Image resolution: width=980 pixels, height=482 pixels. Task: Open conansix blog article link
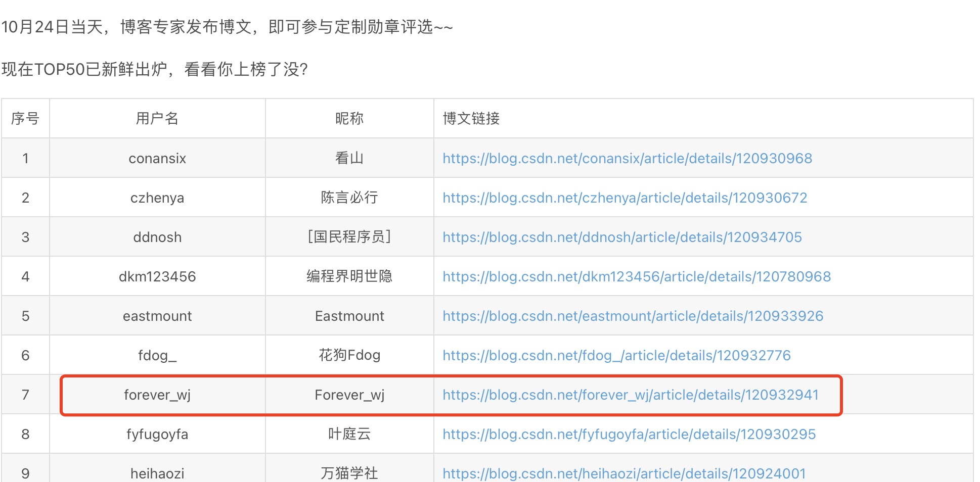pyautogui.click(x=627, y=158)
